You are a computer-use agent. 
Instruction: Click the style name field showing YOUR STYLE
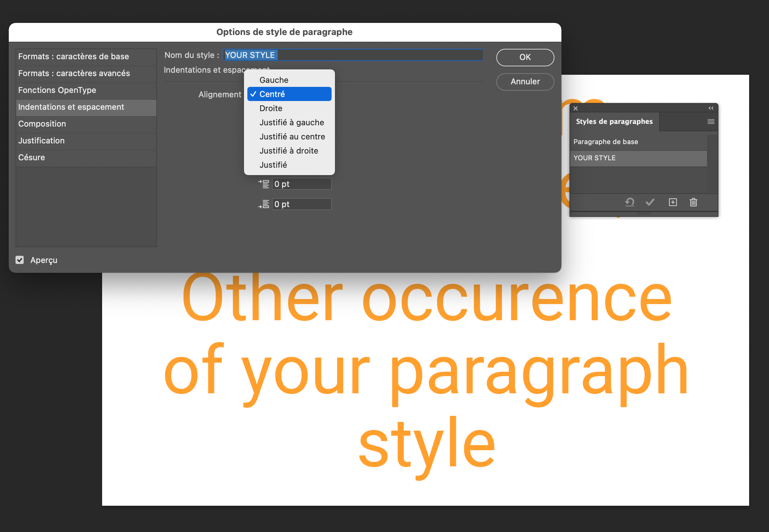coord(353,55)
